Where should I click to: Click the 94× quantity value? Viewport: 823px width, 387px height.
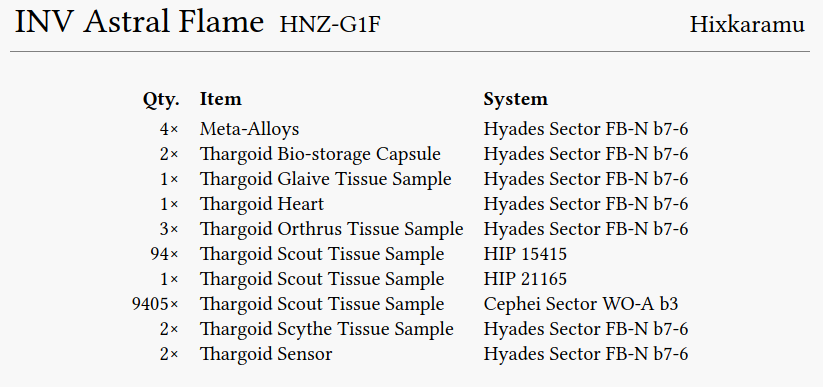tap(164, 255)
